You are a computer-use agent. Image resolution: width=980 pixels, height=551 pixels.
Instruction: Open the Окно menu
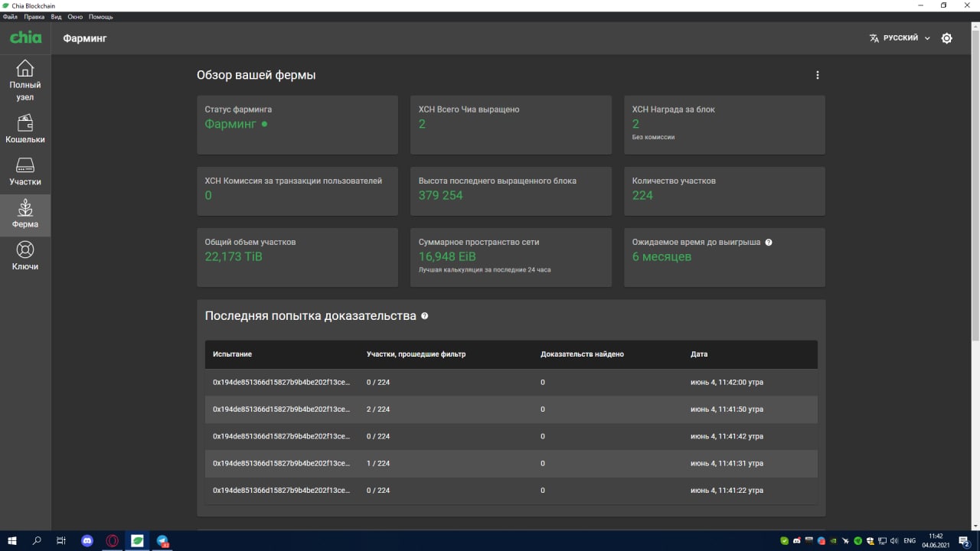click(x=75, y=16)
